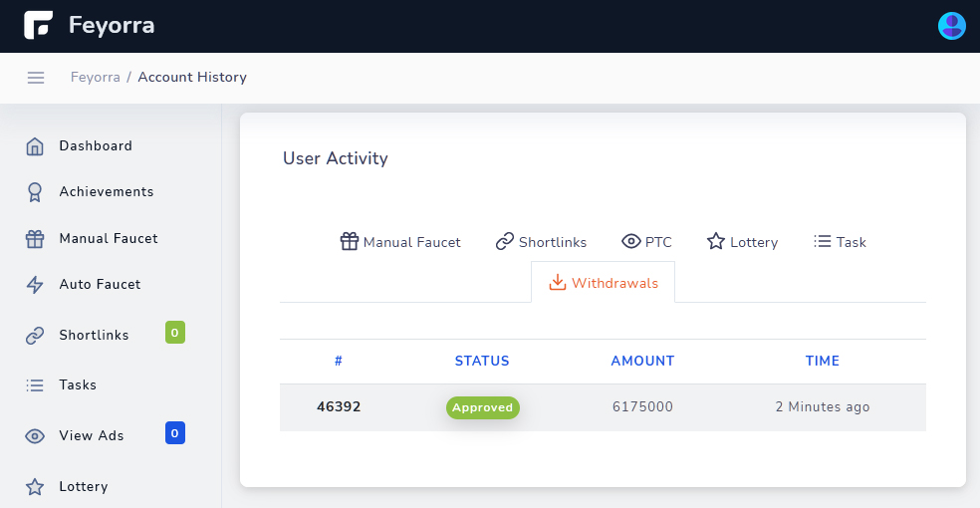
Task: Click the Account History breadcrumb
Action: [192, 77]
